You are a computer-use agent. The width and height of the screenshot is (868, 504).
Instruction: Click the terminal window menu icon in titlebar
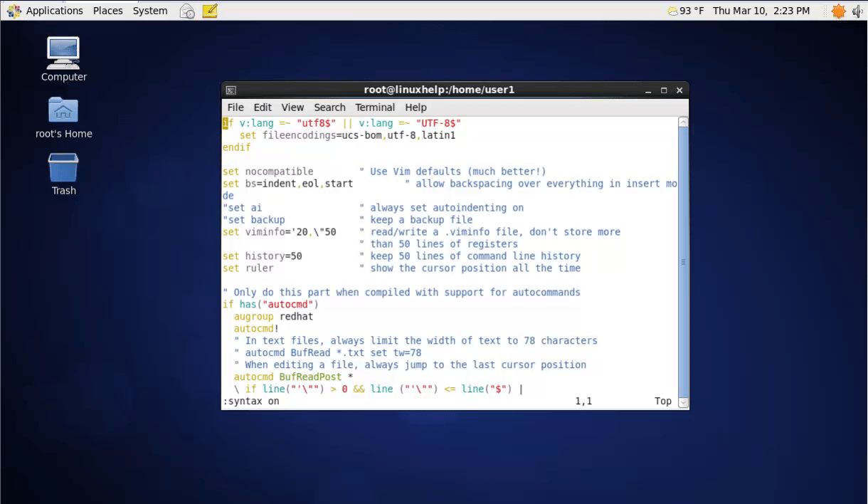pyautogui.click(x=231, y=90)
